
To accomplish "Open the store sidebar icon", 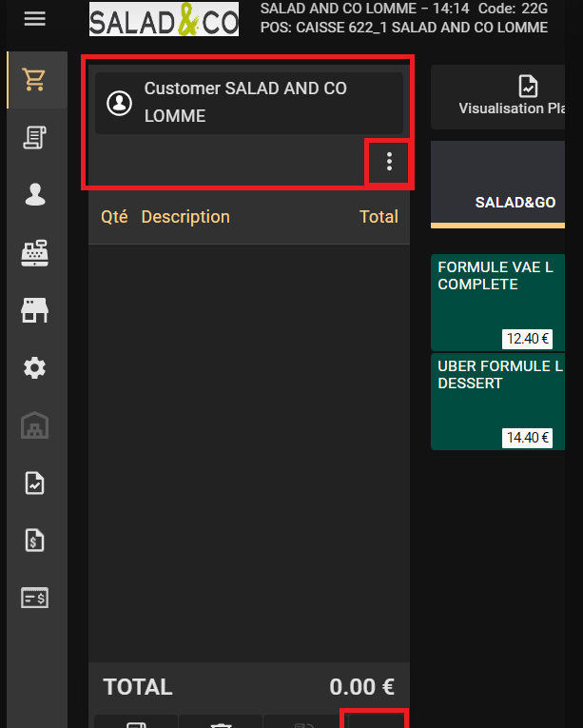I will [35, 310].
